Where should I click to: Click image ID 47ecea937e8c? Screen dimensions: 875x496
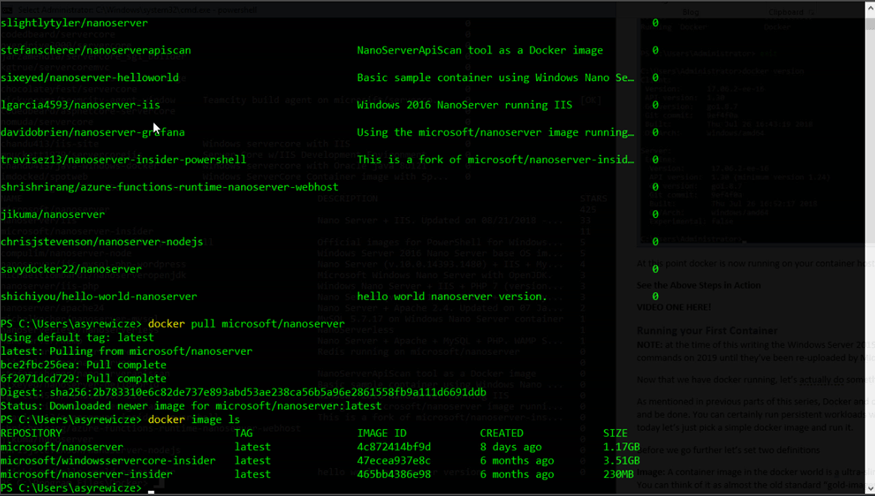(394, 460)
